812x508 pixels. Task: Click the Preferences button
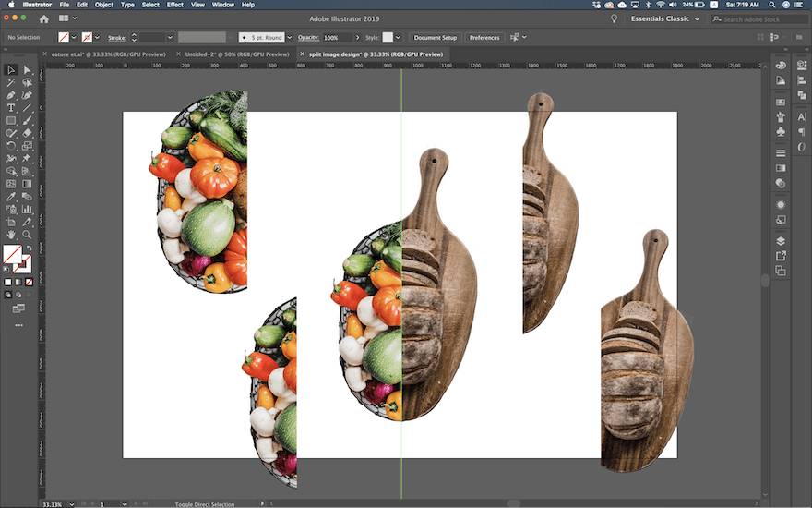[x=484, y=38]
